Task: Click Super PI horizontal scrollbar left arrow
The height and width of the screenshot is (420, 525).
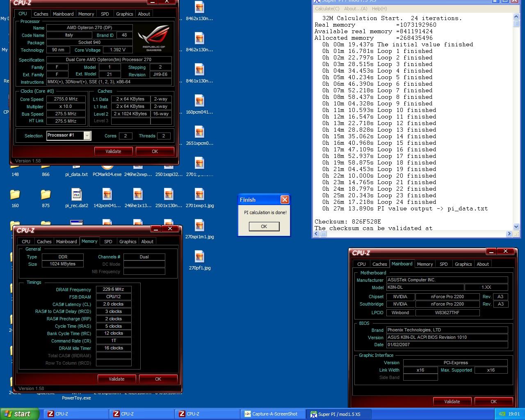Action: [x=317, y=234]
